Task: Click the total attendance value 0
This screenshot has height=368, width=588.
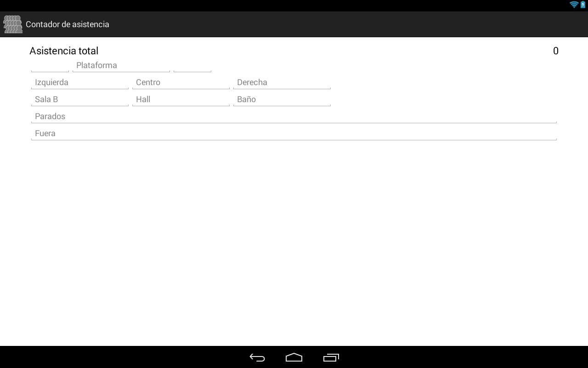Action: (556, 51)
